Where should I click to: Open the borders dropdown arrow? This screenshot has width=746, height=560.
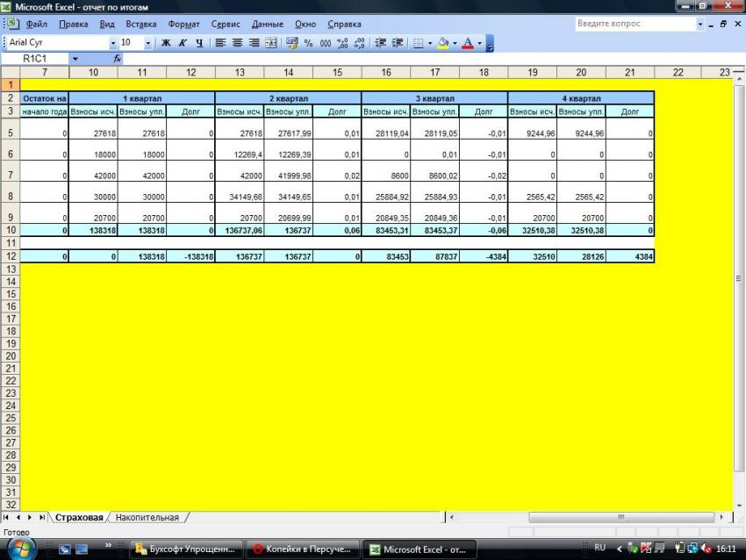tap(430, 42)
